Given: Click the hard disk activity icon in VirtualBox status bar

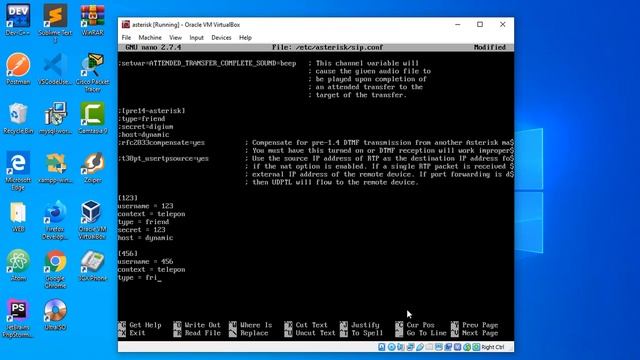Looking at the screenshot, I should (382, 347).
